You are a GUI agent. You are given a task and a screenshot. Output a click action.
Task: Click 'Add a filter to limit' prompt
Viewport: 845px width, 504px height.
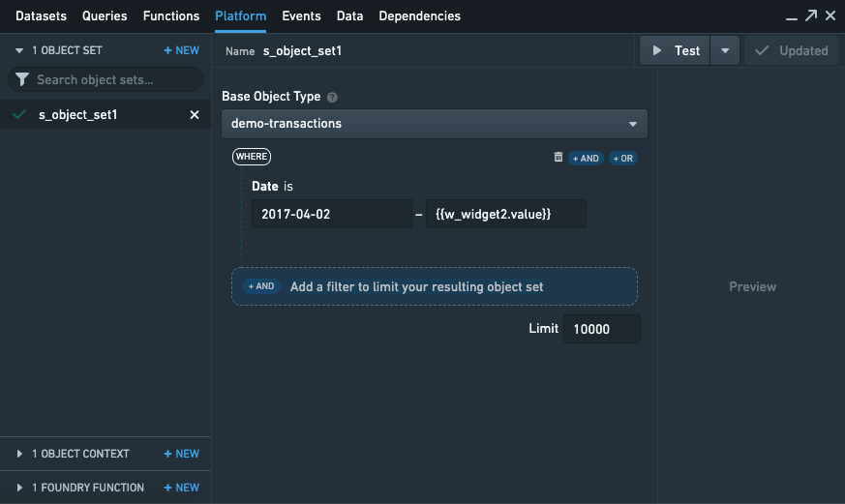pyautogui.click(x=416, y=287)
